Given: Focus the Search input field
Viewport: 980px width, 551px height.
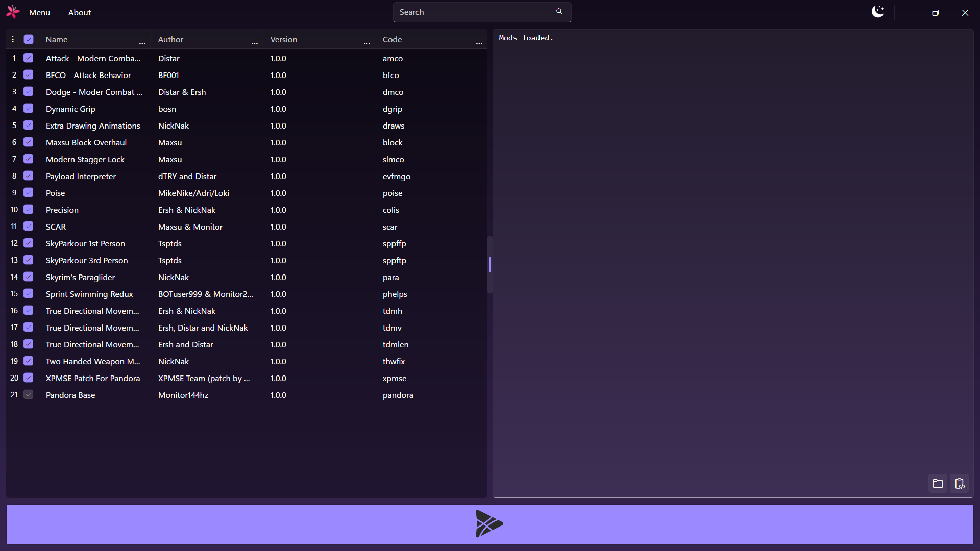Looking at the screenshot, I should (x=475, y=12).
